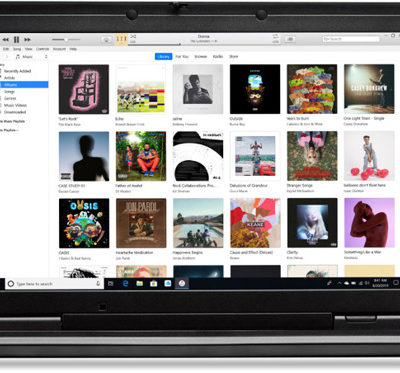Pause the currently playing song
Screen dimensions: 400x373
pyautogui.click(x=16, y=40)
